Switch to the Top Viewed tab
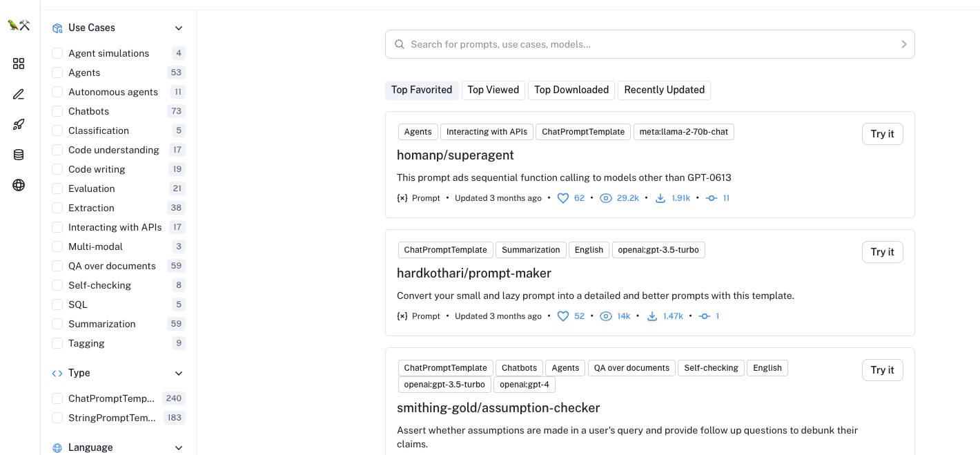The width and height of the screenshot is (980, 455). 493,90
